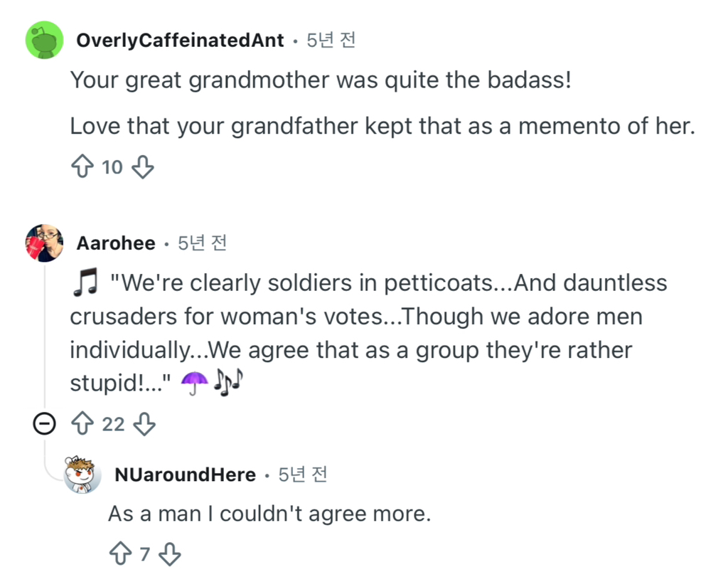Open NUaroundHere's snoo avatar
This screenshot has width=728, height=572.
point(82,475)
